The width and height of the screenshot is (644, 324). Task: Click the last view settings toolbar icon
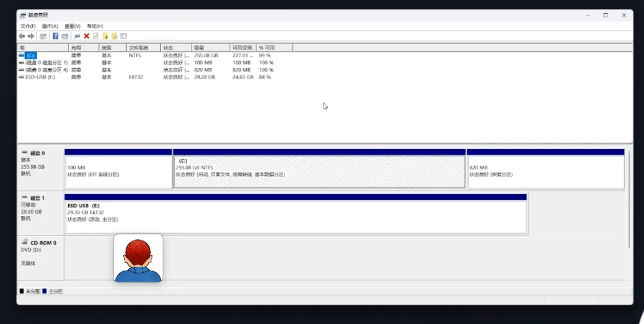click(123, 36)
